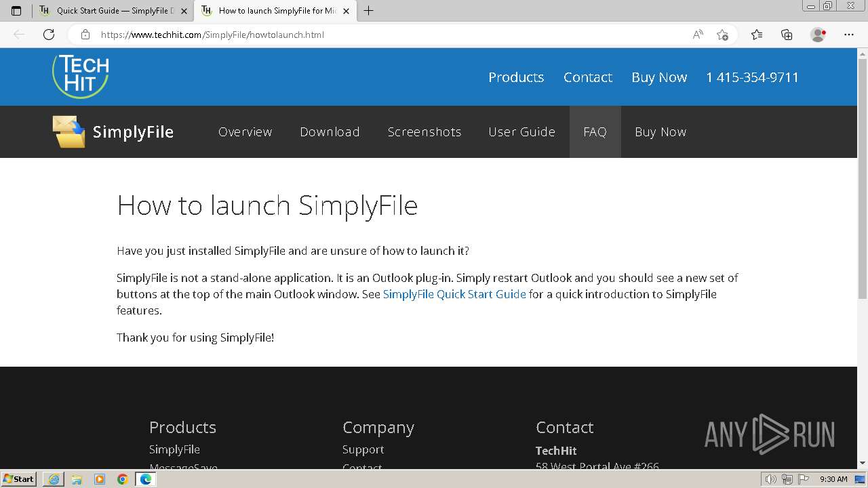The height and width of the screenshot is (488, 868).
Task: Click the text Thank you for using SimplyFile!
Action: (195, 338)
